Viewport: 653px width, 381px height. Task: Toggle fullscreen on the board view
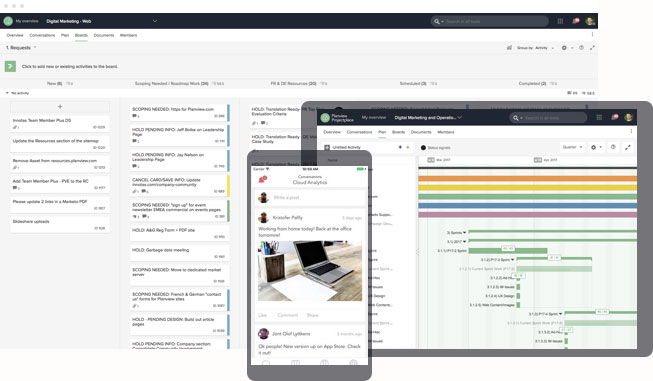pyautogui.click(x=592, y=48)
